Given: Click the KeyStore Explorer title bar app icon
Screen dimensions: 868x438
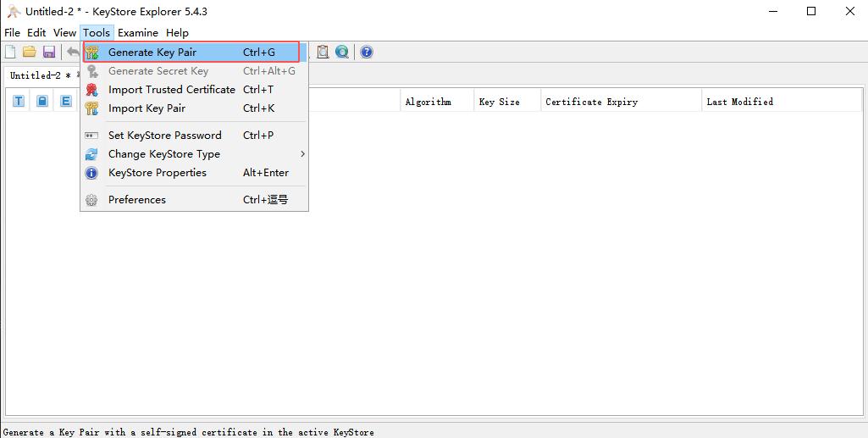Looking at the screenshot, I should (x=14, y=11).
